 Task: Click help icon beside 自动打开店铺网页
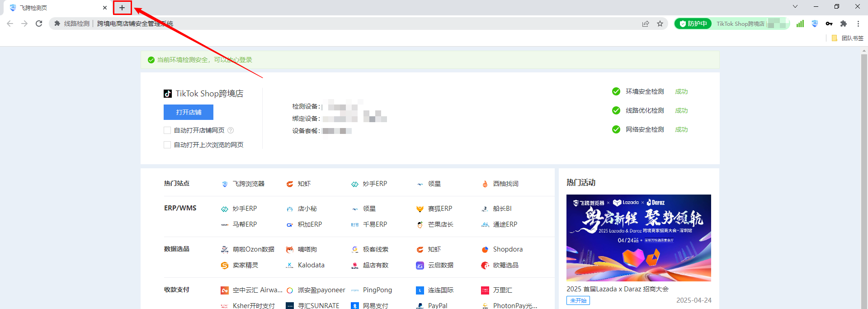(x=231, y=130)
